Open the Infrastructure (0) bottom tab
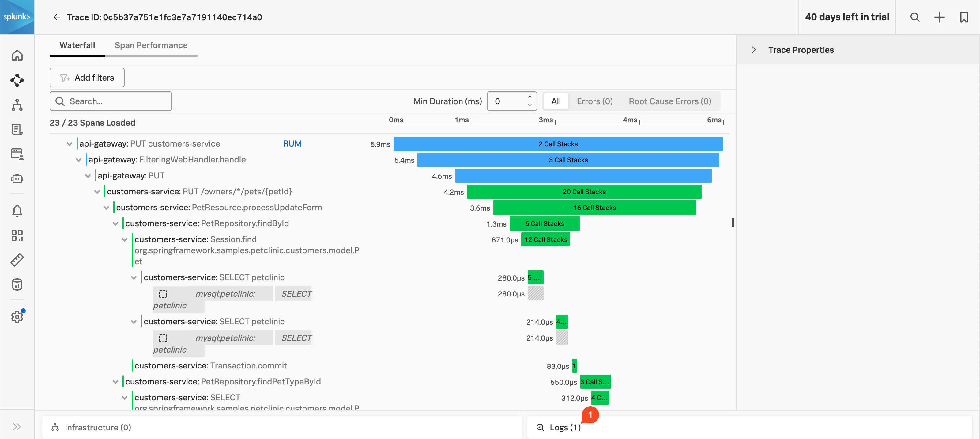 (282, 427)
